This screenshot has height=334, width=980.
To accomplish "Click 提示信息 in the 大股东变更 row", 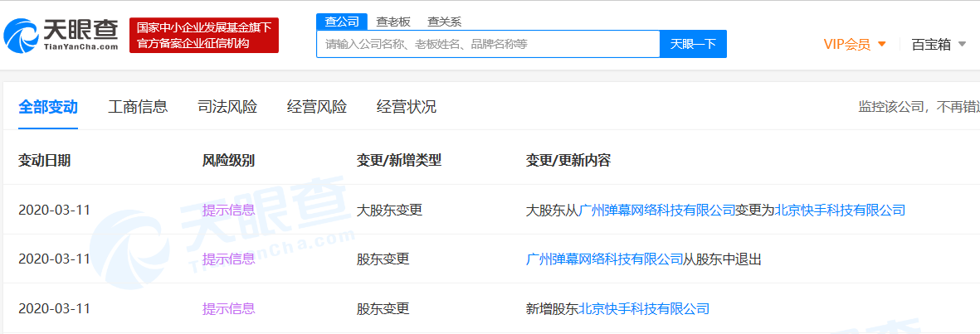I will point(229,210).
